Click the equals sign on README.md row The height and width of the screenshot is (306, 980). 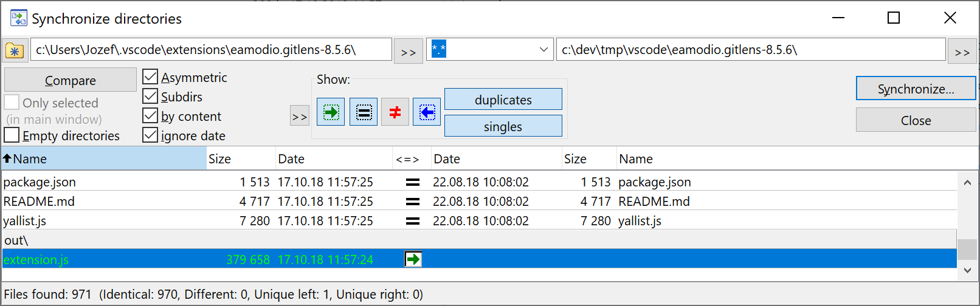[x=413, y=202]
